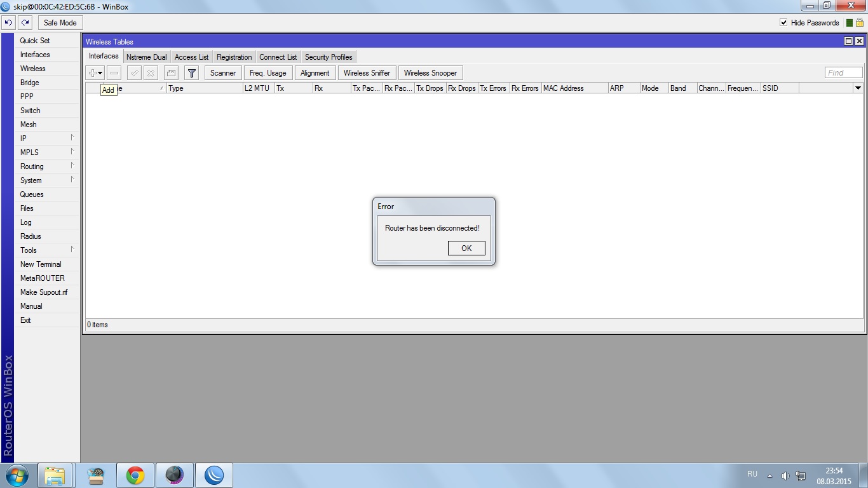Image resolution: width=868 pixels, height=488 pixels.
Task: Click Make Supout.rif in the sidebar
Action: click(x=47, y=292)
